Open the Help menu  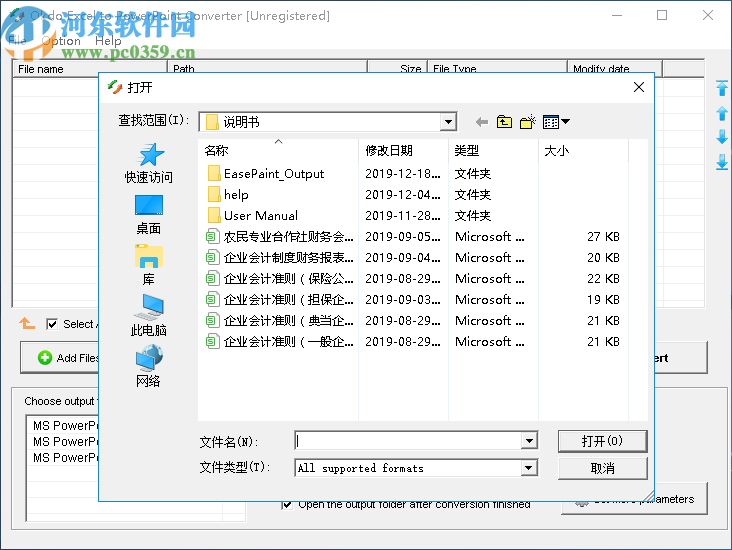108,41
